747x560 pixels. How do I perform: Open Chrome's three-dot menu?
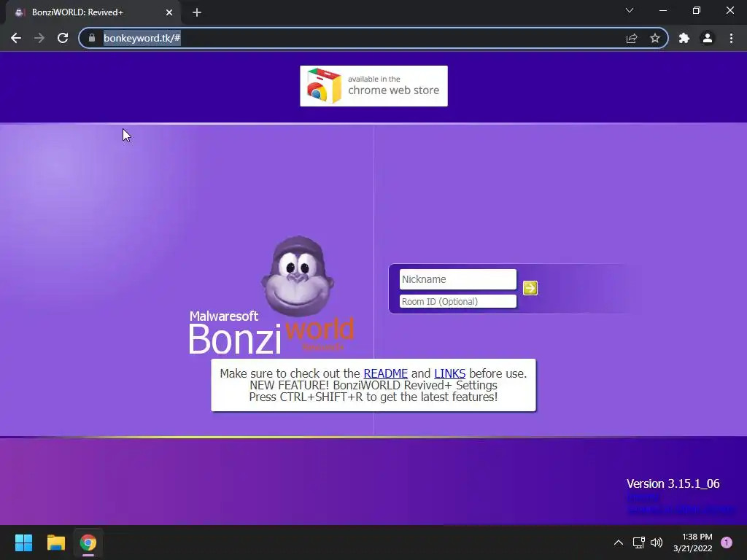point(731,38)
